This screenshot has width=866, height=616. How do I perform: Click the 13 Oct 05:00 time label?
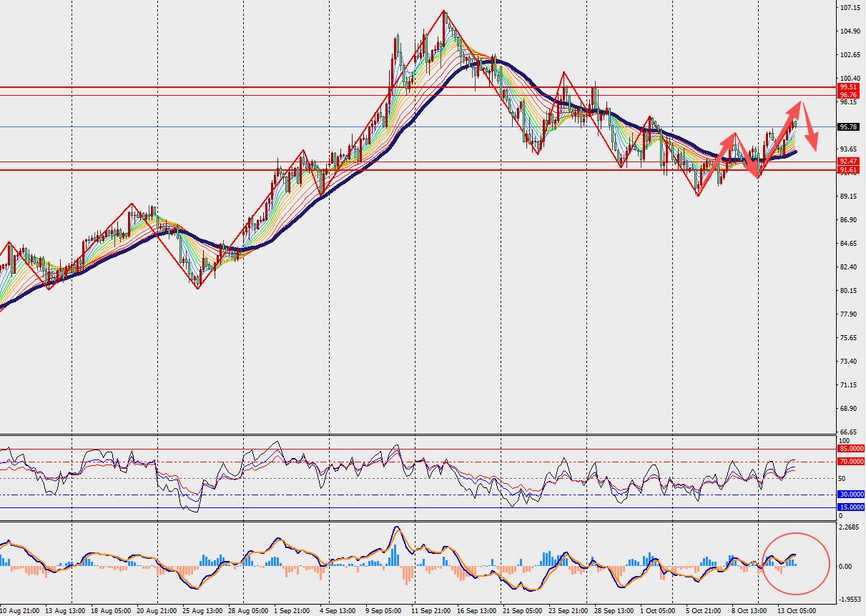797,611
